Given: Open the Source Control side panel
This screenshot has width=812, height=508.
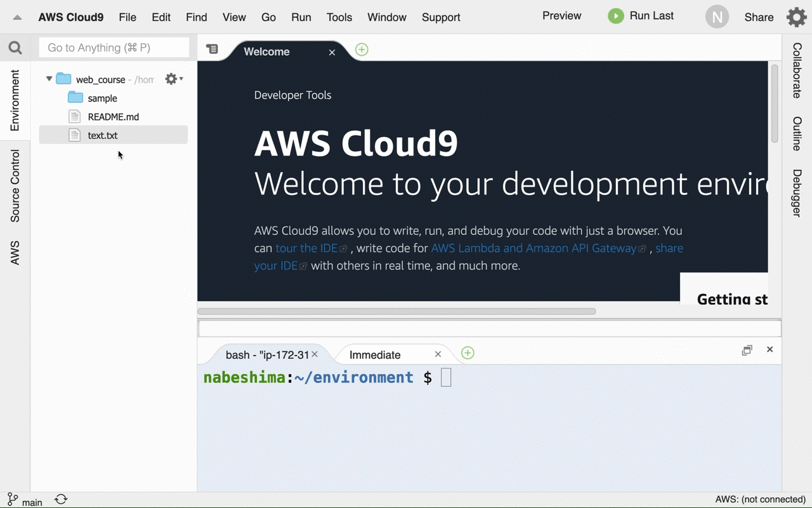Looking at the screenshot, I should (x=15, y=186).
